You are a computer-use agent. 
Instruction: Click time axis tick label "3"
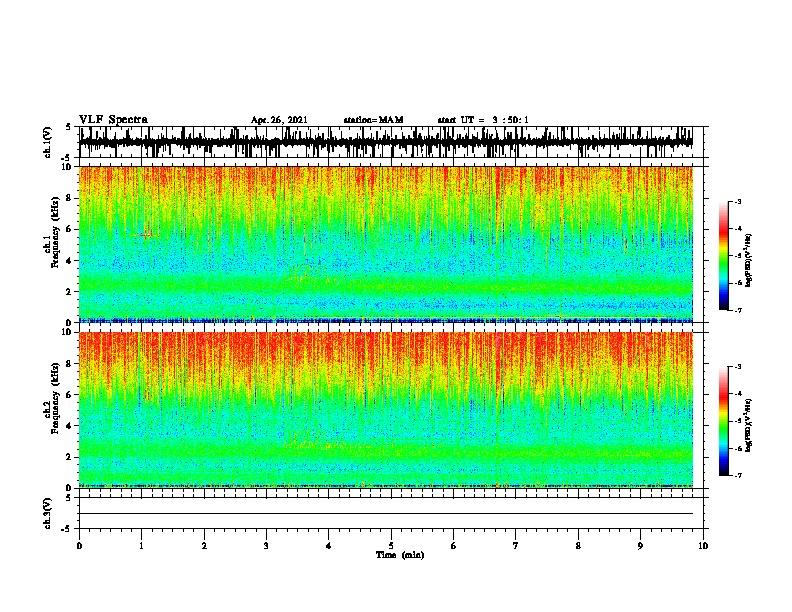coord(266,546)
